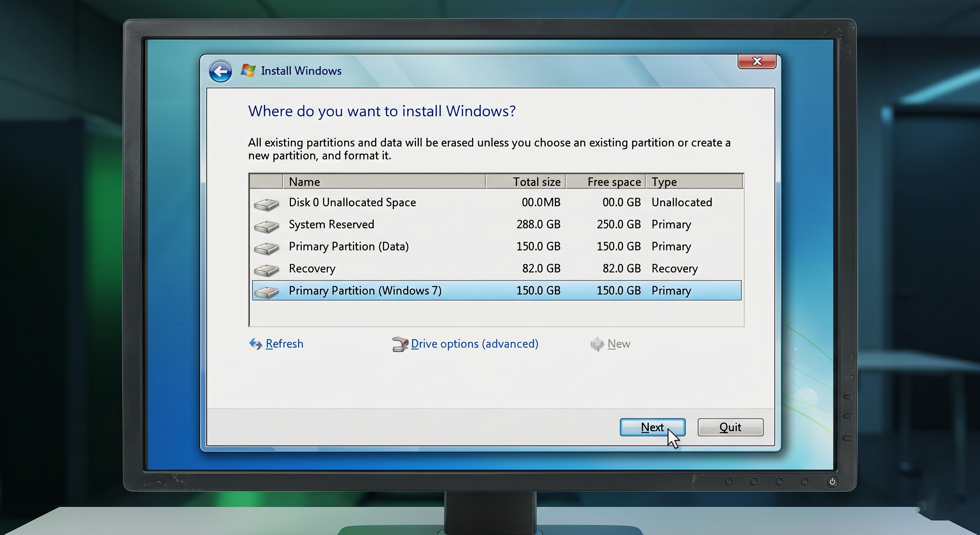Viewport: 980px width, 535px height.
Task: Click the Free space column header
Action: (x=606, y=181)
